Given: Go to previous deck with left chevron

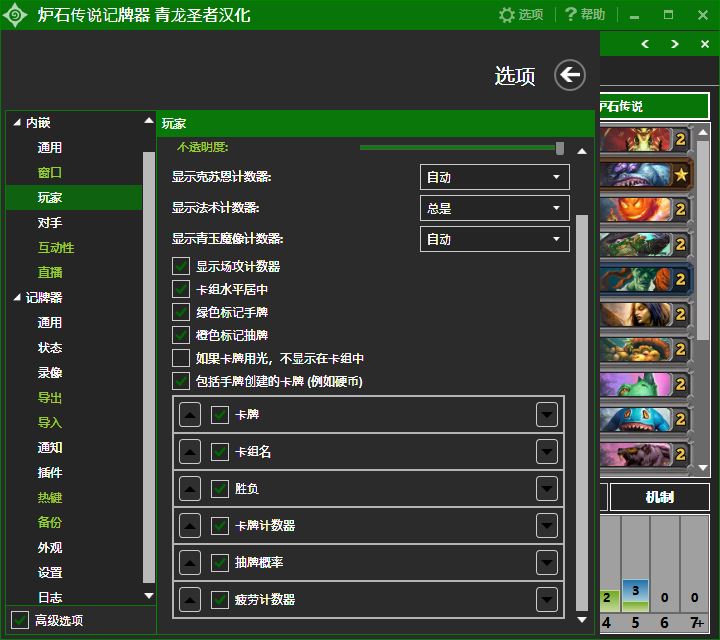Looking at the screenshot, I should pyautogui.click(x=645, y=44).
